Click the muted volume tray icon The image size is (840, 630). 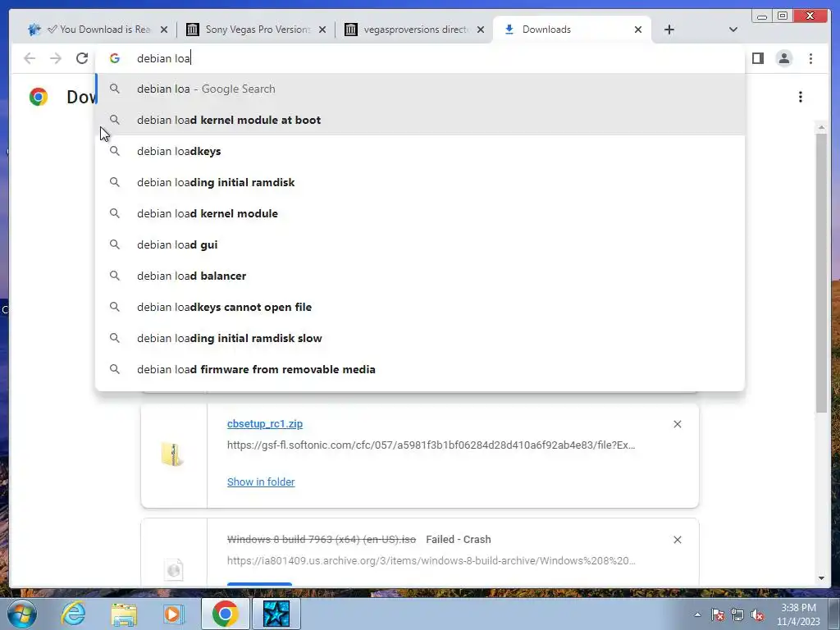point(757,614)
